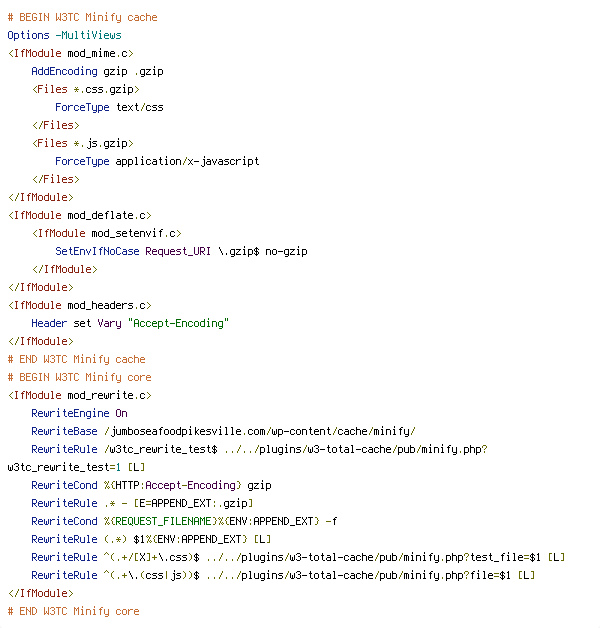Click the IfModule mod_headers.c opening tag

tap(79, 305)
